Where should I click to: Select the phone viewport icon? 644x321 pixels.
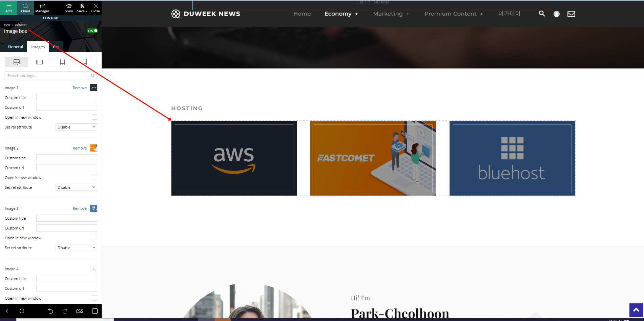click(85, 62)
